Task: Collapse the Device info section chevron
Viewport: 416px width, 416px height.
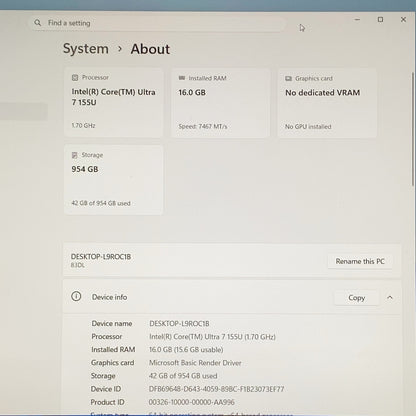Action: coord(390,297)
